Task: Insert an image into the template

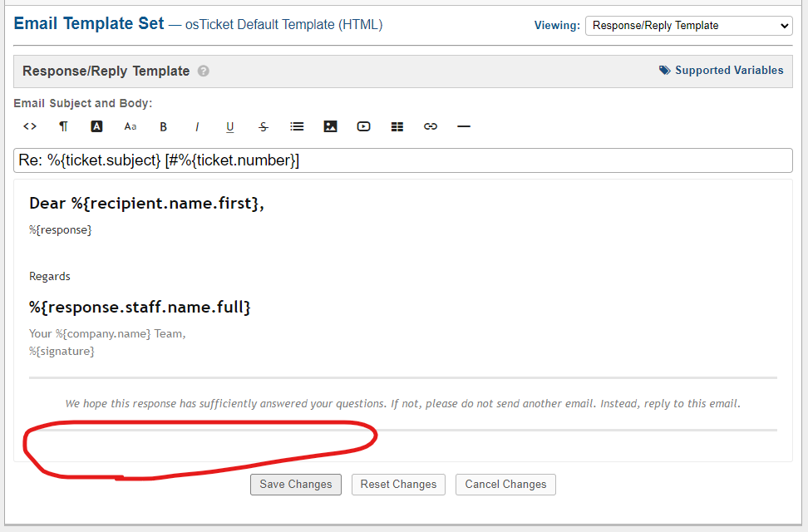Action: [330, 126]
